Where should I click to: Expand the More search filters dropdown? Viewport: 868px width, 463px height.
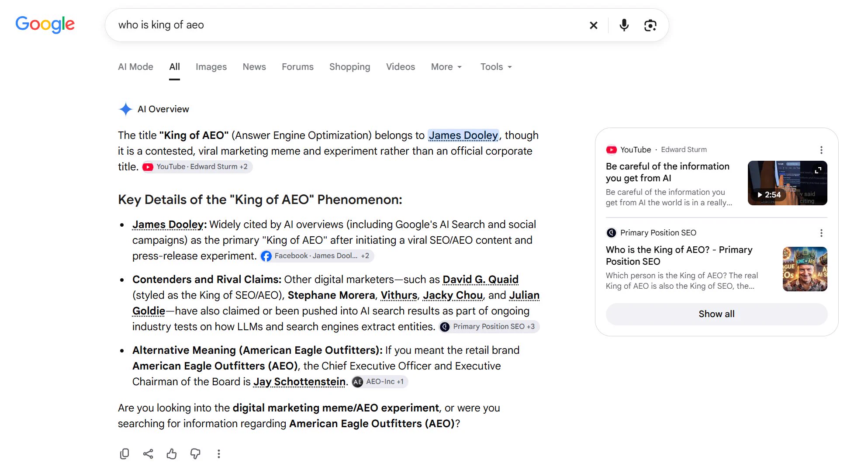pyautogui.click(x=446, y=67)
